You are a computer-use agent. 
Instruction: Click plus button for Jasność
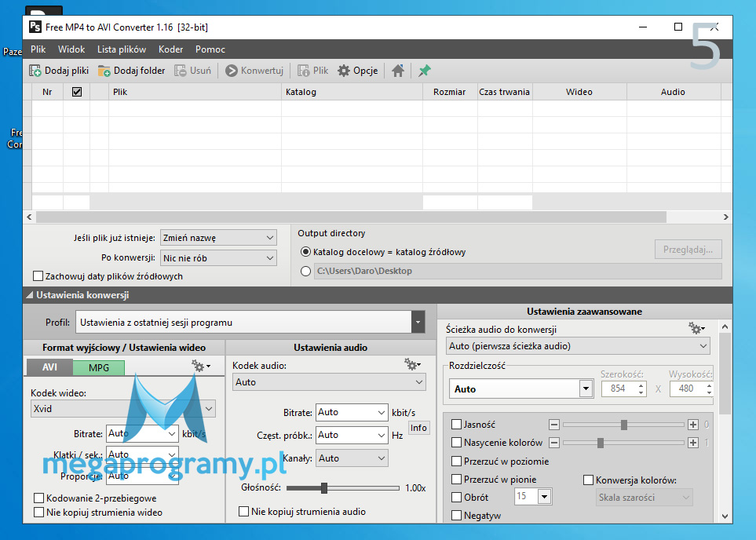[x=693, y=425]
